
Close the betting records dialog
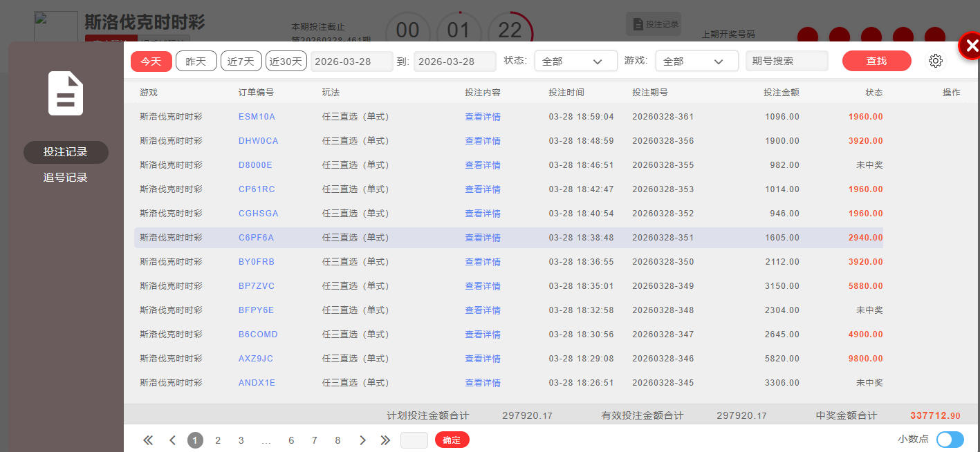pos(971,46)
